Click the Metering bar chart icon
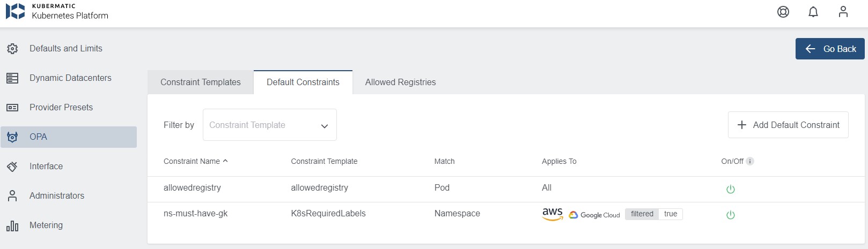 [x=12, y=225]
